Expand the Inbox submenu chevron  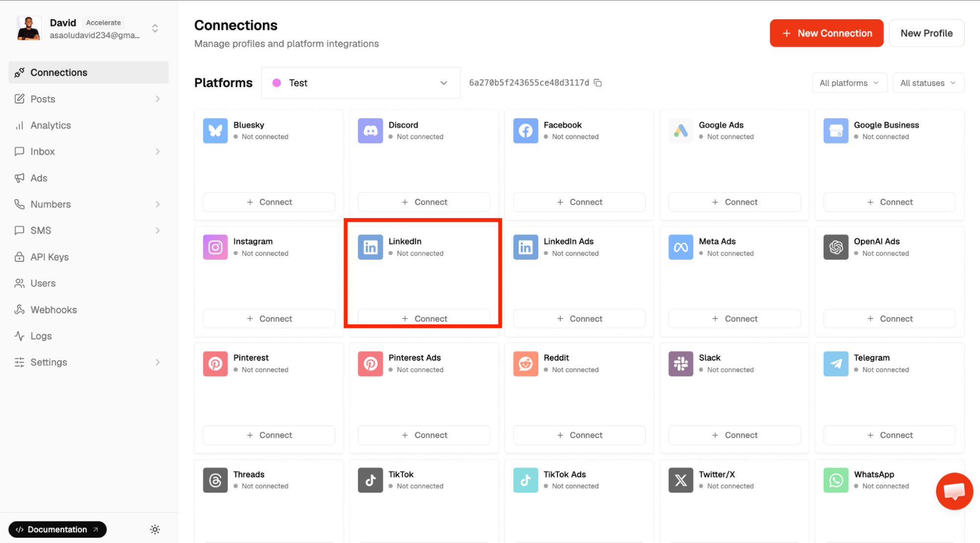tap(157, 151)
